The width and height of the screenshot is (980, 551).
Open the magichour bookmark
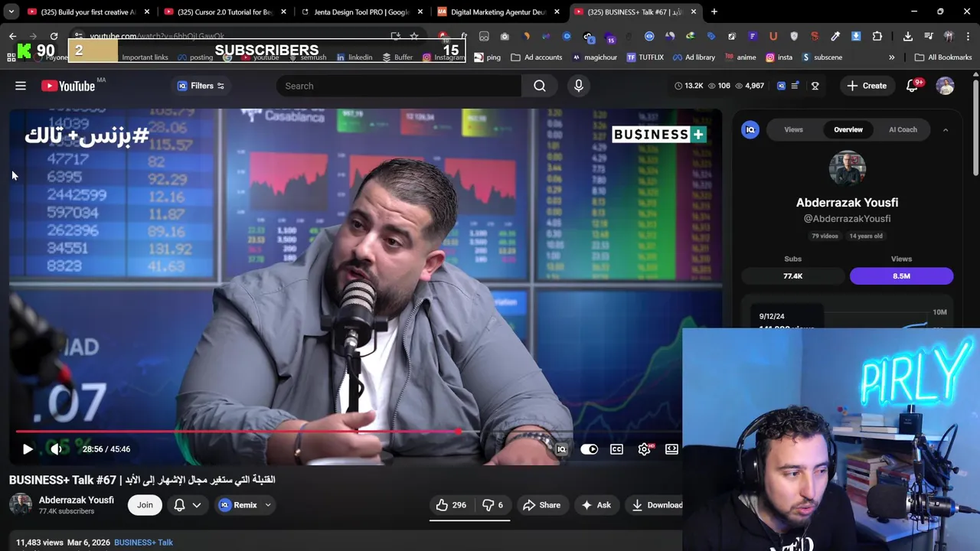(595, 57)
